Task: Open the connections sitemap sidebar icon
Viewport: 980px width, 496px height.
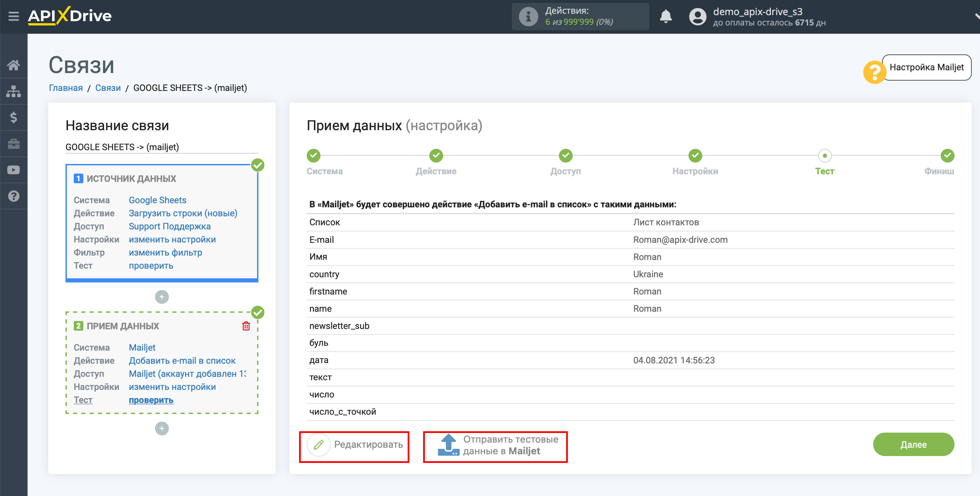Action: click(x=14, y=91)
